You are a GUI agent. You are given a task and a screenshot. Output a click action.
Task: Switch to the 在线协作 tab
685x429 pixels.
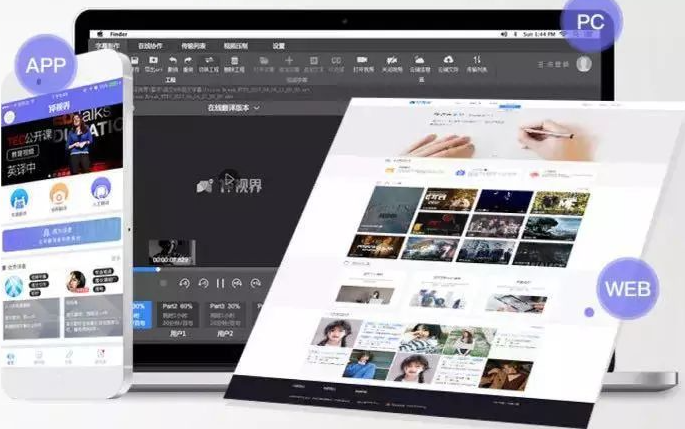click(150, 46)
